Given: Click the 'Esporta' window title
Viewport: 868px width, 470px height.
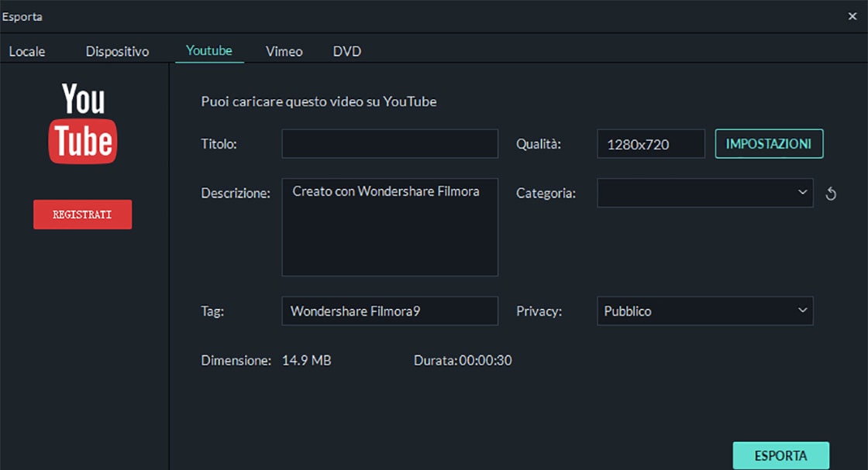Looking at the screenshot, I should pyautogui.click(x=22, y=16).
